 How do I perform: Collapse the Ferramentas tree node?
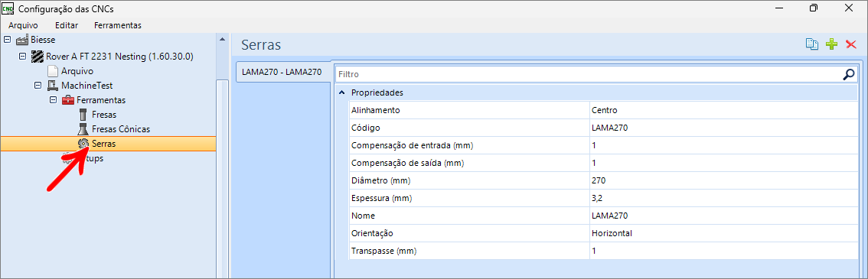tap(53, 100)
